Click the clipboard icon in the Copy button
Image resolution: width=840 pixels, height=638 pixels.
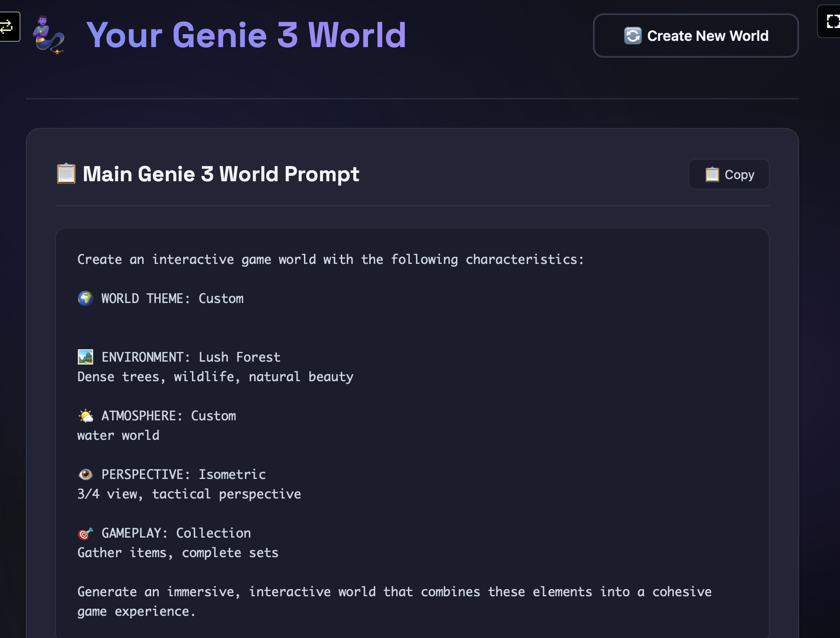(x=712, y=175)
